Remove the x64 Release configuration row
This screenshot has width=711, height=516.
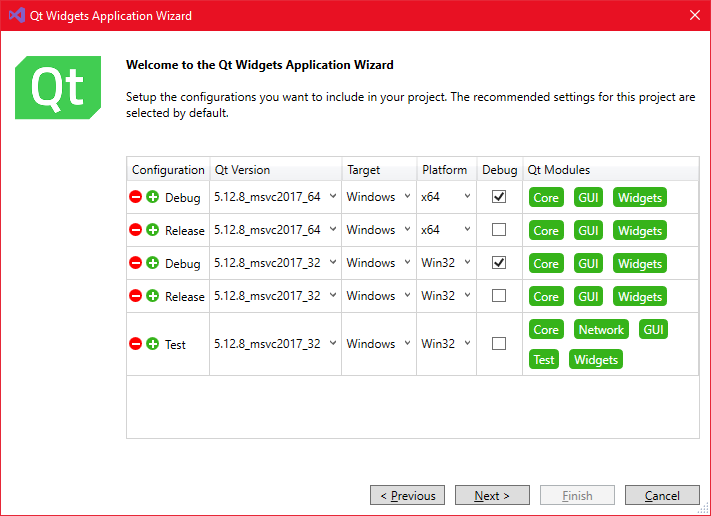(x=136, y=230)
